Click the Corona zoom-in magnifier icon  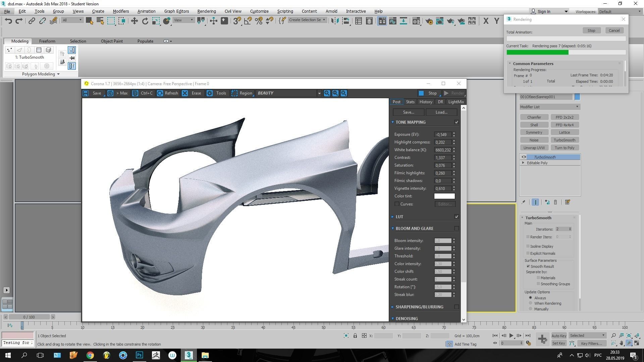(327, 93)
